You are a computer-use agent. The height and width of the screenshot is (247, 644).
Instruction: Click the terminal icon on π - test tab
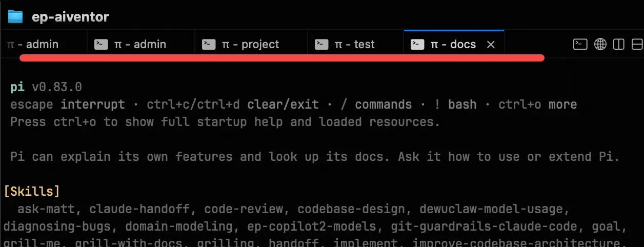[321, 45]
